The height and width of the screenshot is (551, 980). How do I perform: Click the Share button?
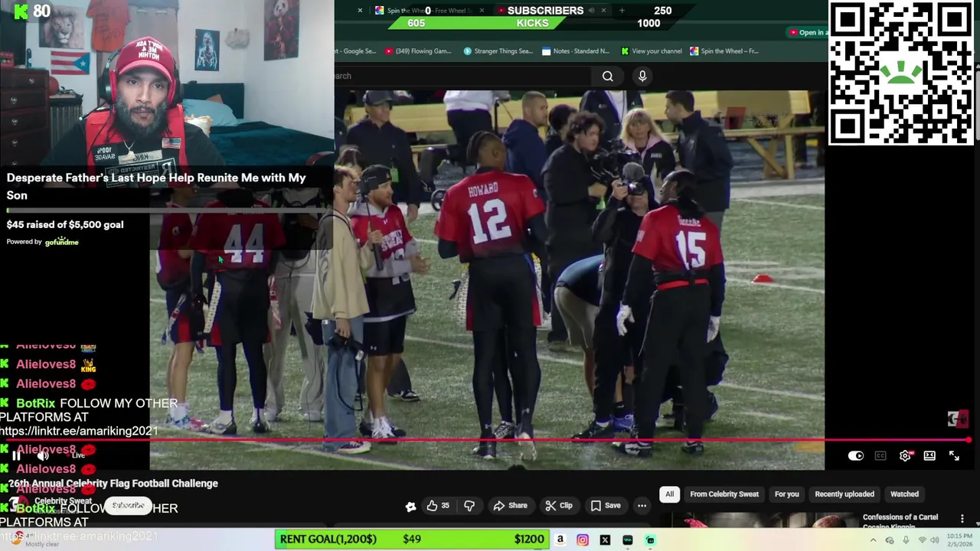pyautogui.click(x=510, y=505)
